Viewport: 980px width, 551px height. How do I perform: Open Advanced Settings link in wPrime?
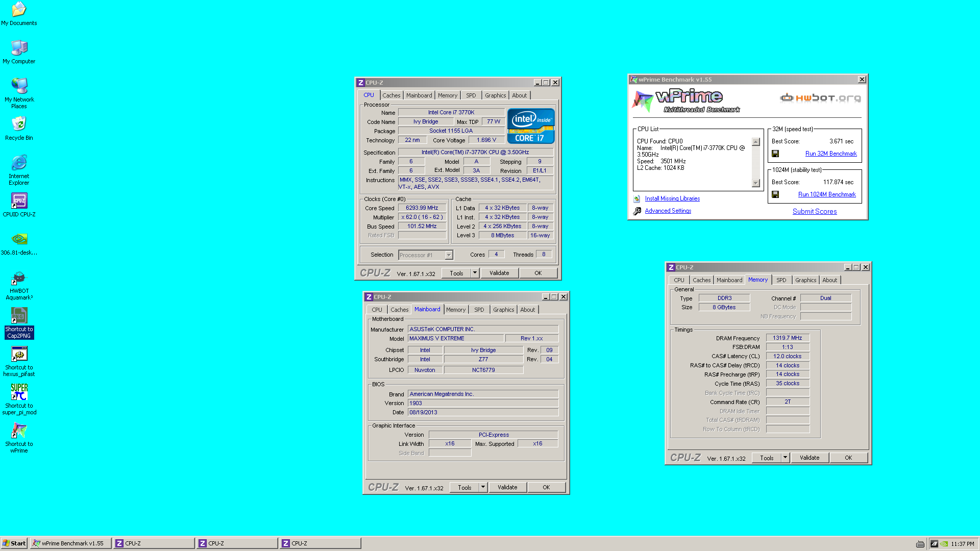(668, 211)
